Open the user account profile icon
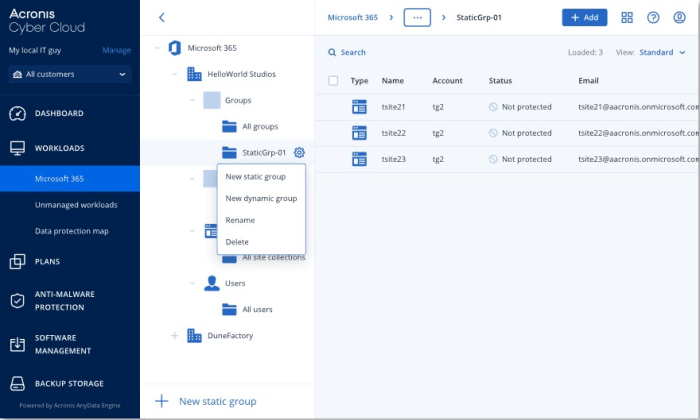The width and height of the screenshot is (700, 420). click(679, 17)
